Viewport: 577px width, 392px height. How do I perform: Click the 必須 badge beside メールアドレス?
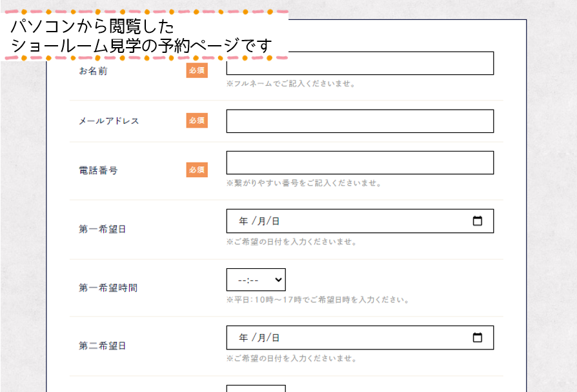coord(197,121)
